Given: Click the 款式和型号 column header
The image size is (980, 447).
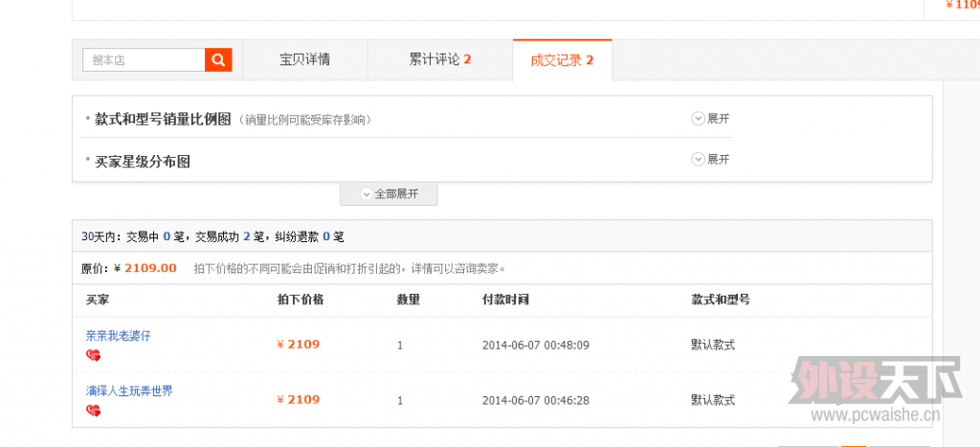Looking at the screenshot, I should [x=720, y=300].
